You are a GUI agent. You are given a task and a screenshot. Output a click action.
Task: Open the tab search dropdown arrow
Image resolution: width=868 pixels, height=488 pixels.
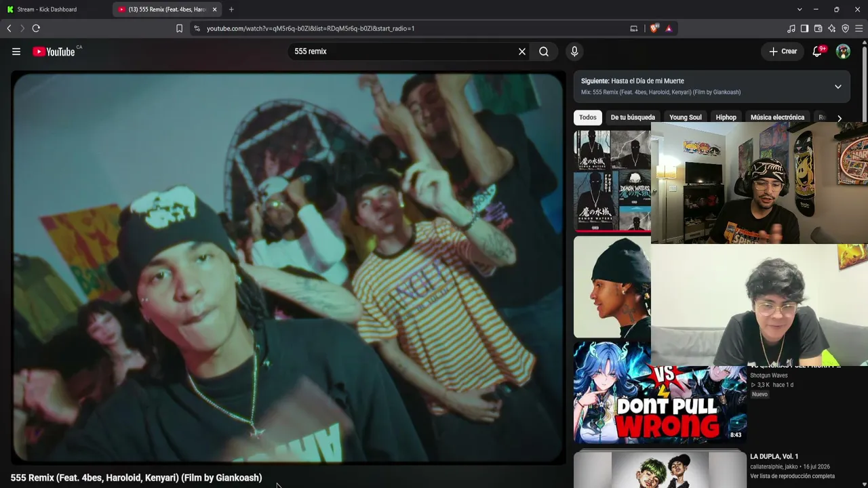(x=800, y=9)
